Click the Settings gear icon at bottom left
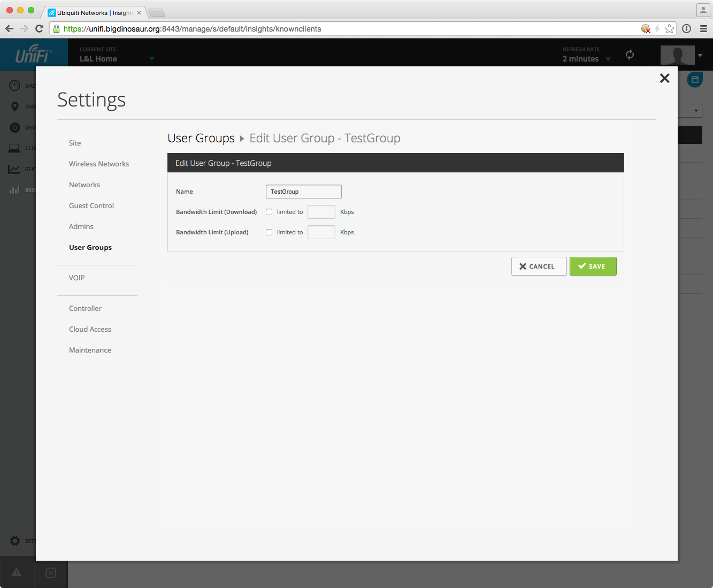713x588 pixels. tap(15, 541)
